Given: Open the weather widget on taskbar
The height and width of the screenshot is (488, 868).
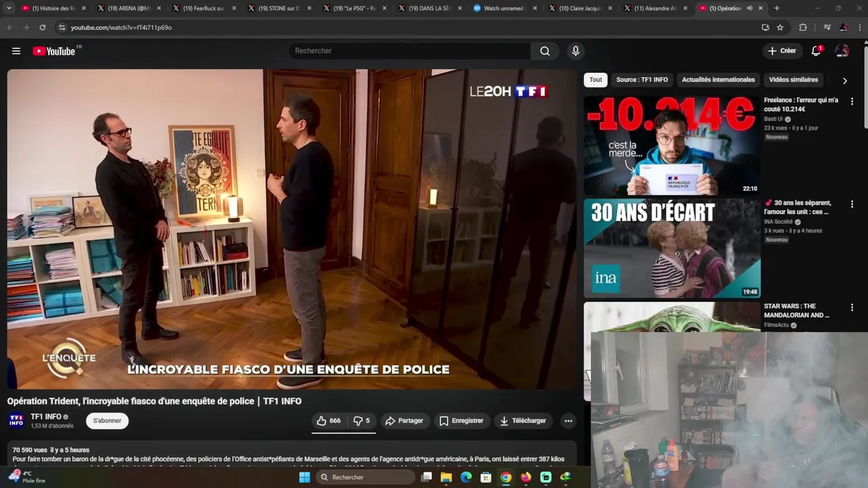Looking at the screenshot, I should [27, 477].
